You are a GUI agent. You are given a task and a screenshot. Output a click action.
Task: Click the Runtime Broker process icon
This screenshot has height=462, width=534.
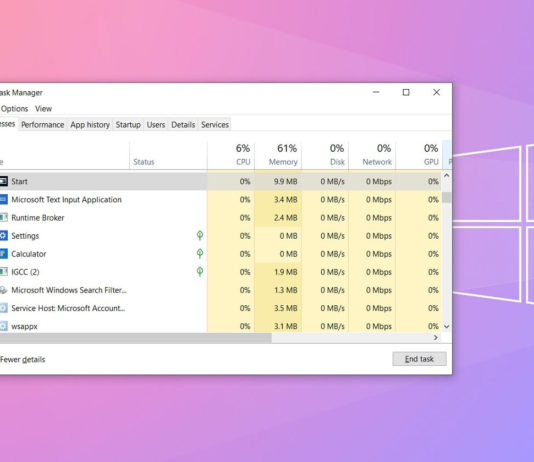pyautogui.click(x=3, y=217)
